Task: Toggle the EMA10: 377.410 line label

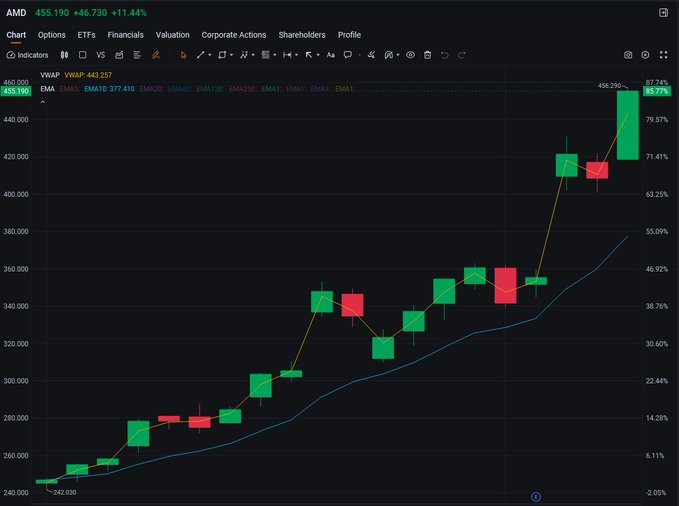Action: coord(109,89)
